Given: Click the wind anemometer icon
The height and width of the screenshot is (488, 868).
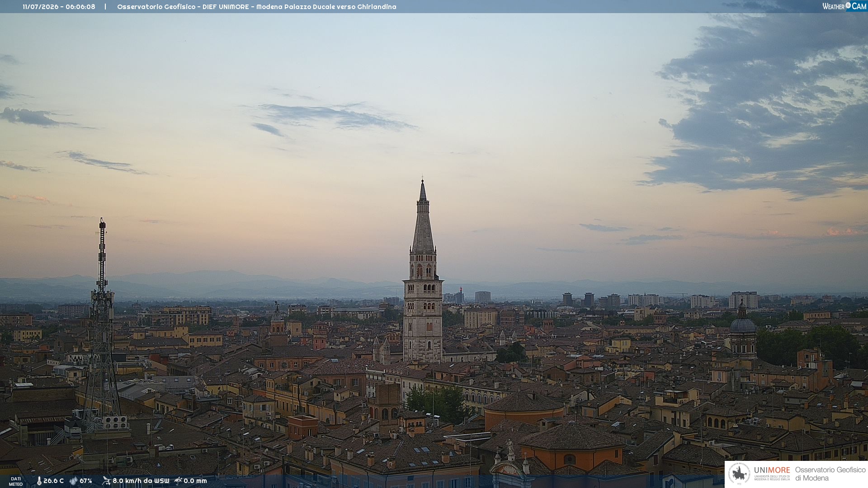Looking at the screenshot, I should tap(106, 481).
